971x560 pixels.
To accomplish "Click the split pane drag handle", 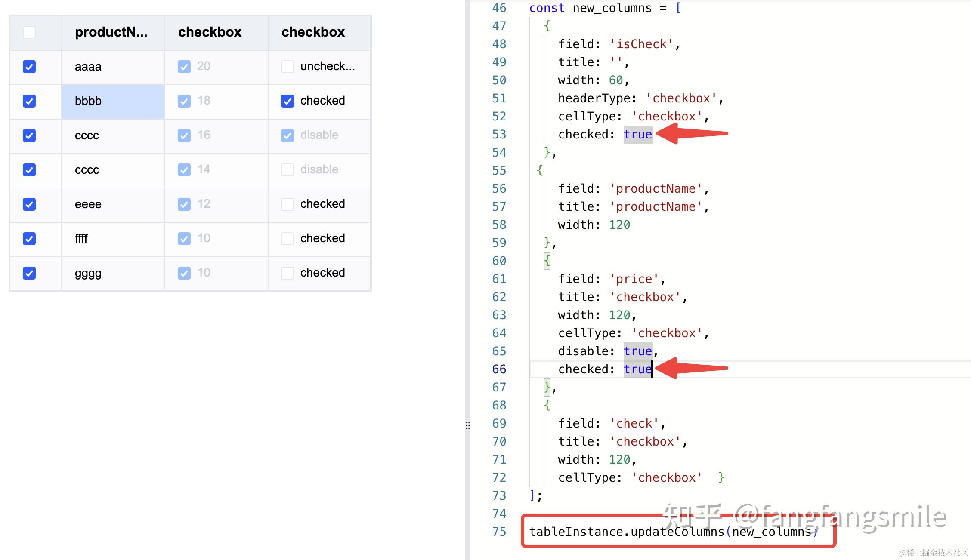I will click(x=468, y=425).
